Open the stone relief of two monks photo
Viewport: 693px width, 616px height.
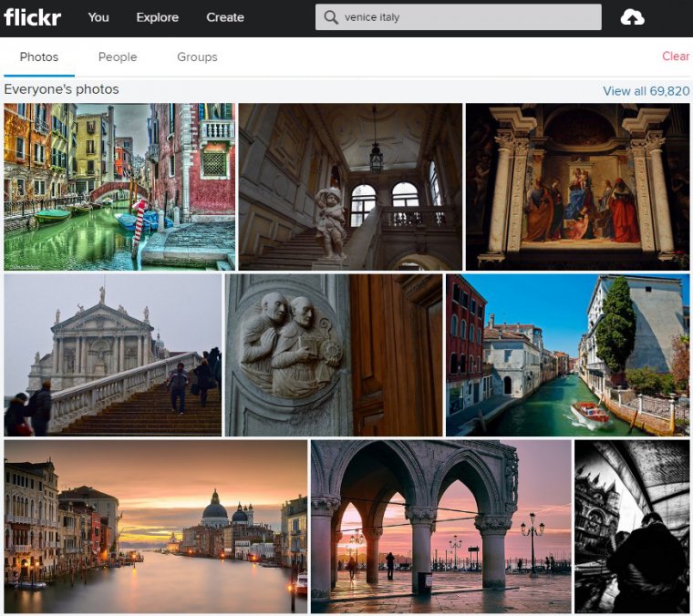(x=334, y=355)
